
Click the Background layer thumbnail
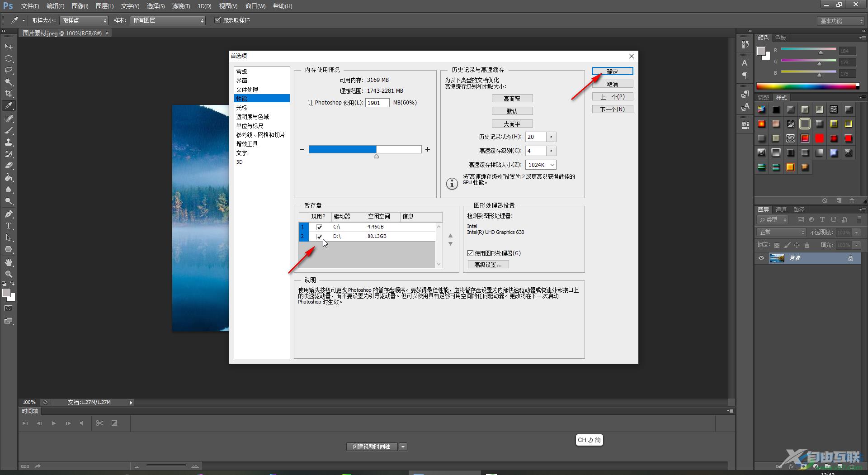(x=777, y=258)
